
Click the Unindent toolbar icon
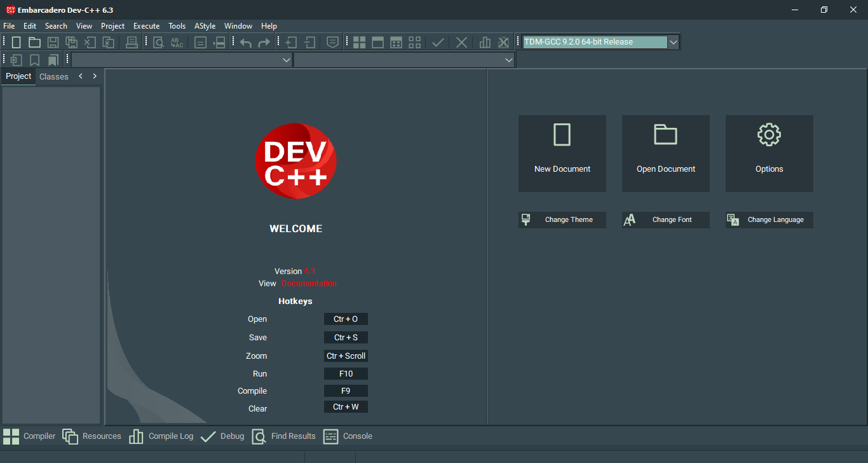point(309,43)
